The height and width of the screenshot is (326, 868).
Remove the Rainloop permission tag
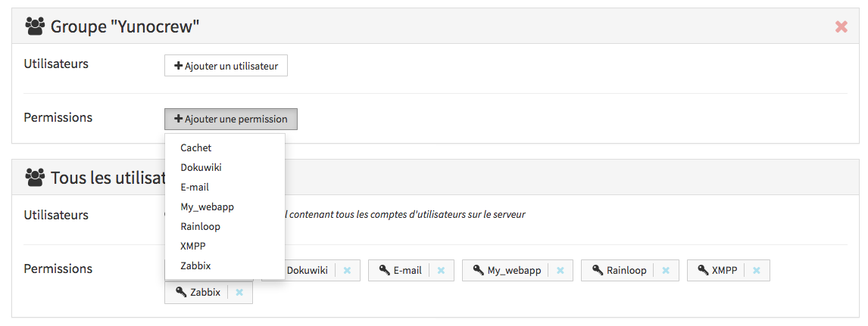[666, 270]
